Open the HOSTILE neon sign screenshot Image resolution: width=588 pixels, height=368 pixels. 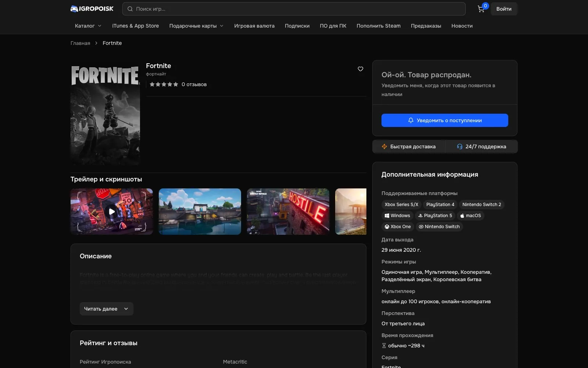(288, 212)
